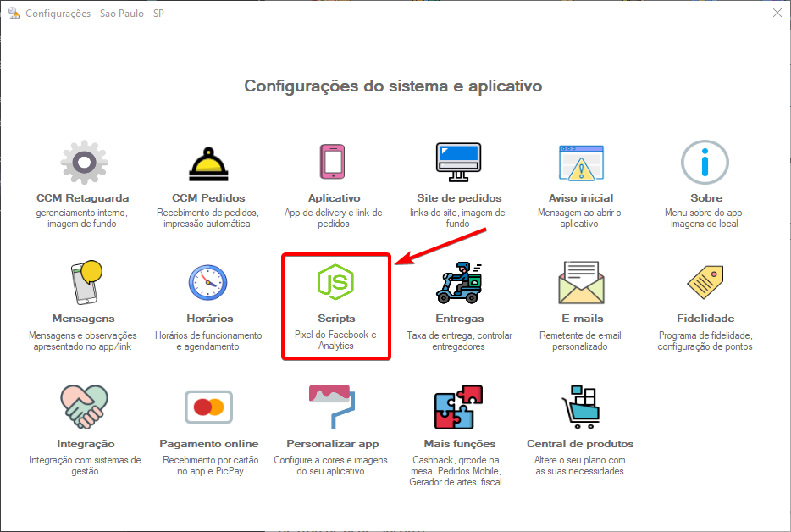Open Mais funções puzzle icon
The image size is (791, 532).
(x=458, y=407)
